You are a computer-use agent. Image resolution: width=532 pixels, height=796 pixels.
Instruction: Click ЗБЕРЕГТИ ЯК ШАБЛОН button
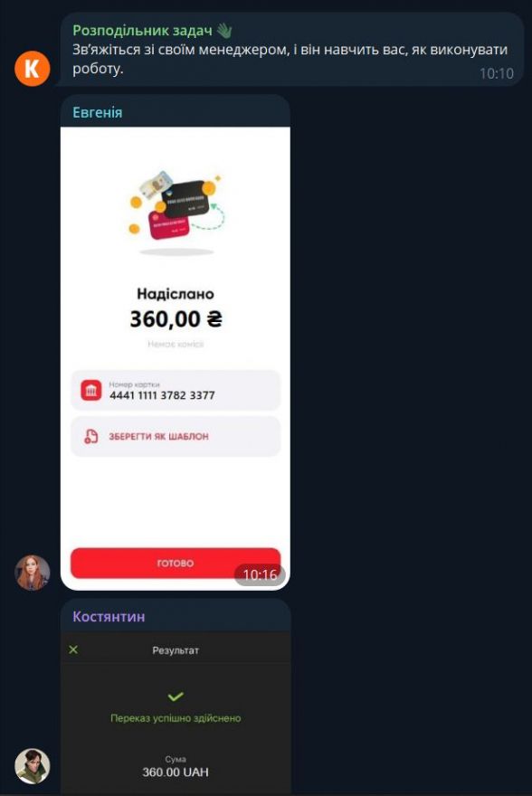tap(176, 437)
